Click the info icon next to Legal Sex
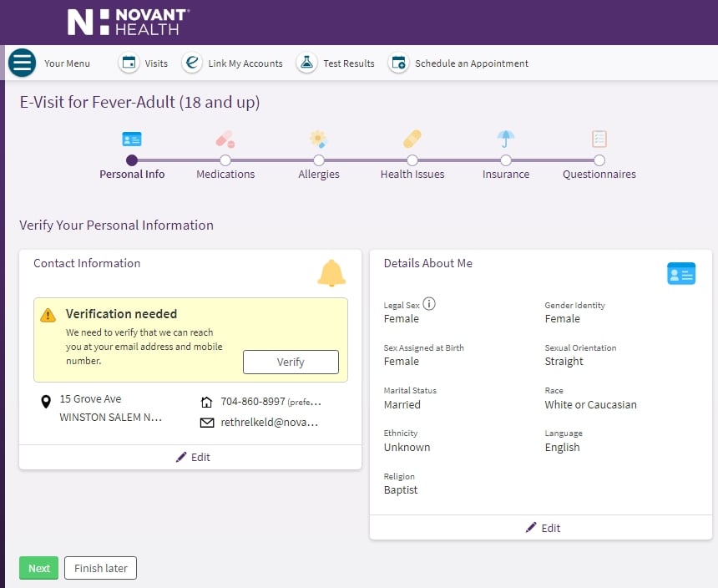The width and height of the screenshot is (718, 588). tap(428, 304)
